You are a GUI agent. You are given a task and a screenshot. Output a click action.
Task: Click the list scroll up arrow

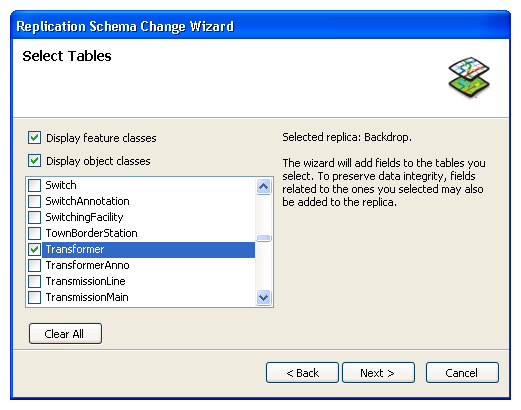(x=264, y=186)
